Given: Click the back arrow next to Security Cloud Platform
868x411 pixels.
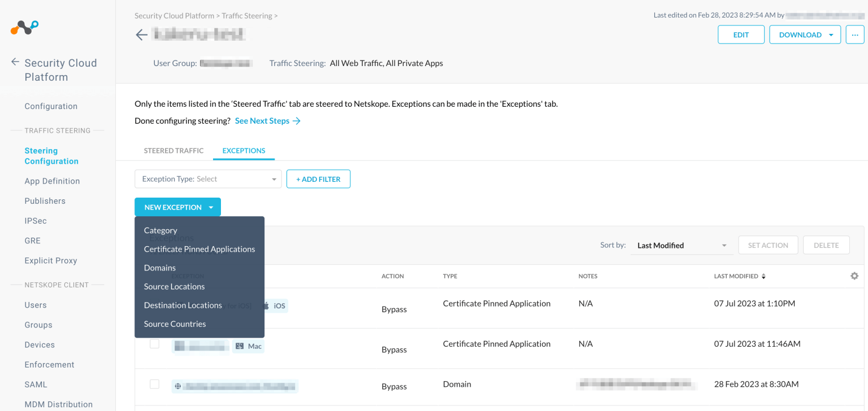Looking at the screenshot, I should (x=15, y=62).
